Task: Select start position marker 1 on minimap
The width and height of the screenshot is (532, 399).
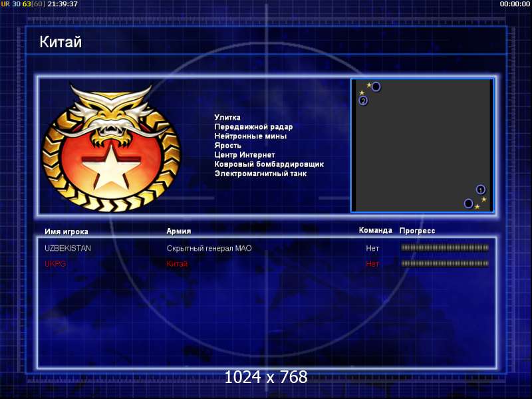Action: pos(480,190)
